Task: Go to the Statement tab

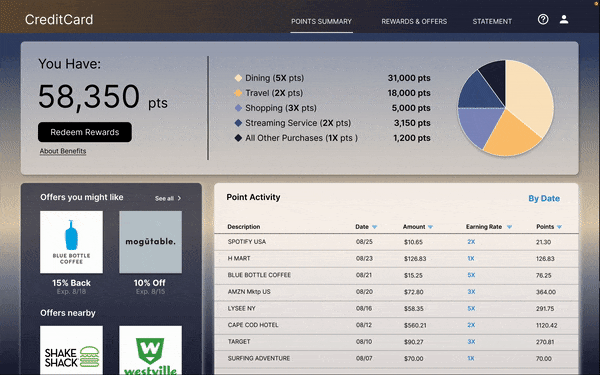Action: 492,21
